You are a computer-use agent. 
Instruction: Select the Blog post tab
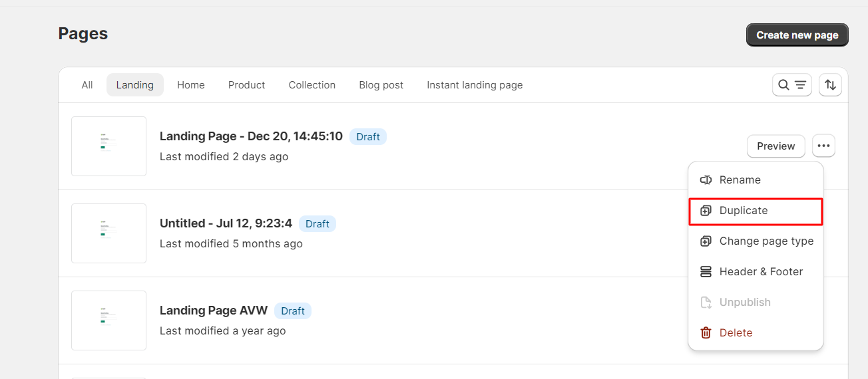pyautogui.click(x=381, y=85)
